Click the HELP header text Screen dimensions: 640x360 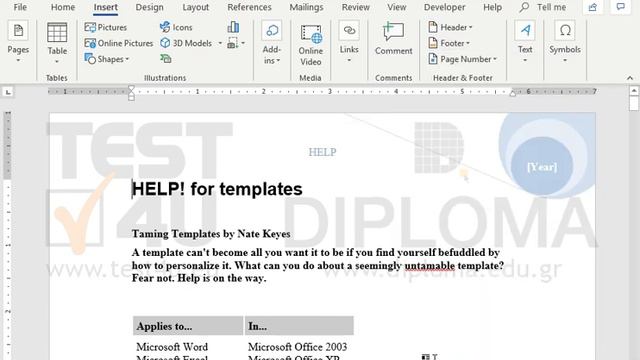[x=322, y=152]
